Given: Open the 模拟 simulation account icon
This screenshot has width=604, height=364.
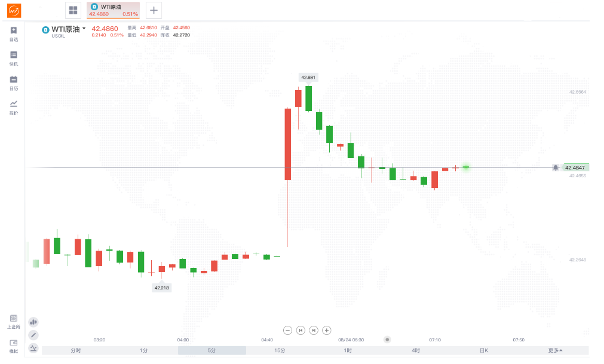Looking at the screenshot, I should click(x=13, y=343).
